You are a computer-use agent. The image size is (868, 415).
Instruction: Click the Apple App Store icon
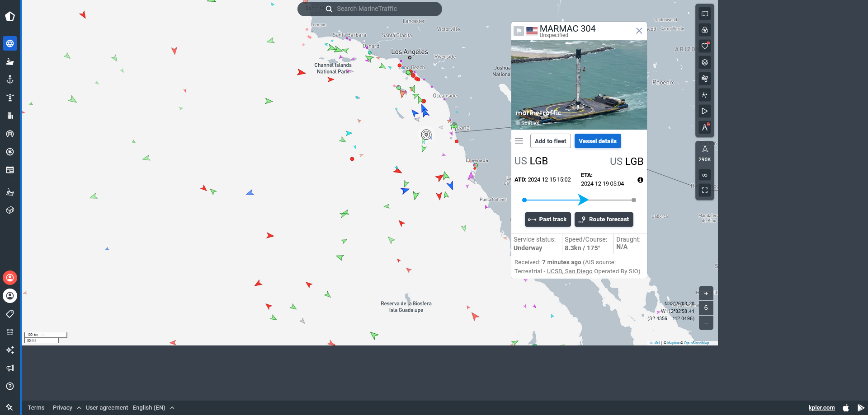[846, 408]
